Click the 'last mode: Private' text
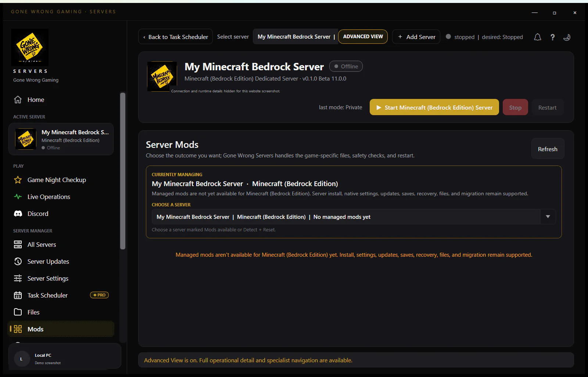Viewport: 588px width, 377px height. pyautogui.click(x=340, y=107)
